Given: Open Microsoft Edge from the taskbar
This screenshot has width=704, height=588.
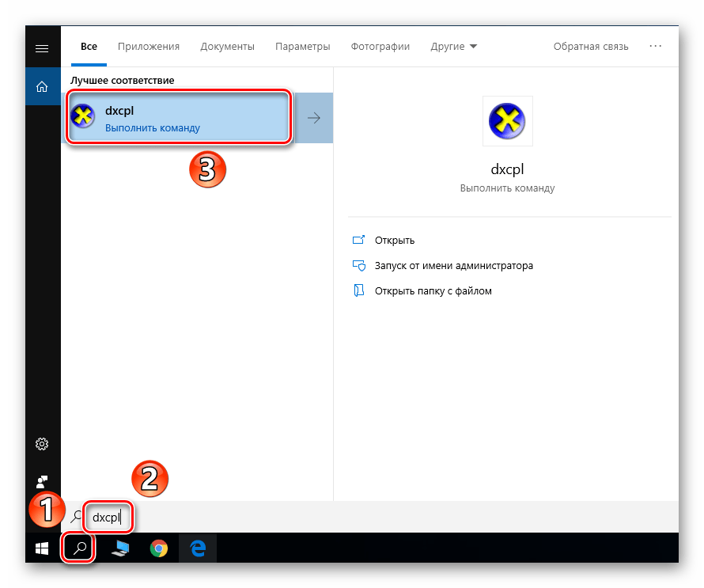Looking at the screenshot, I should 196,548.
